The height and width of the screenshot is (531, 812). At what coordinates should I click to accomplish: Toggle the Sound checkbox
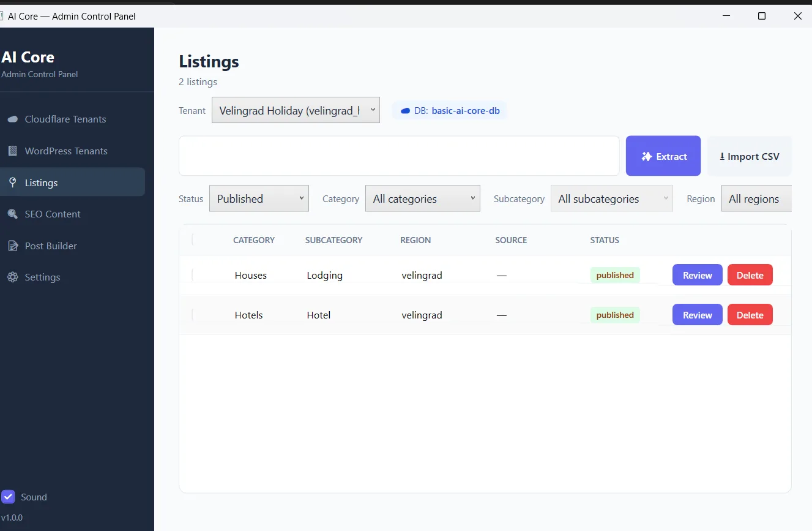click(8, 497)
